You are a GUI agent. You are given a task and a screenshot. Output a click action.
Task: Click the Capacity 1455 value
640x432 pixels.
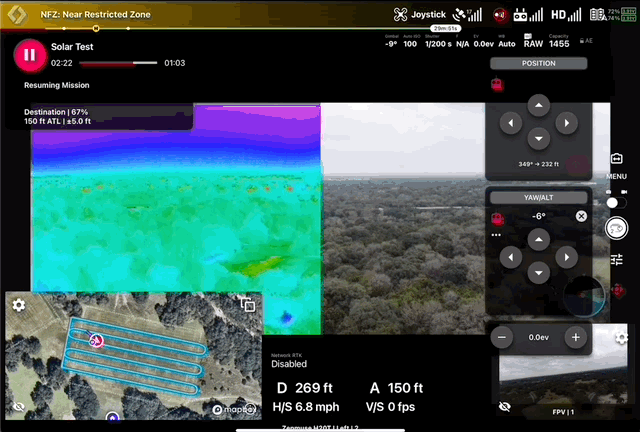(x=559, y=41)
